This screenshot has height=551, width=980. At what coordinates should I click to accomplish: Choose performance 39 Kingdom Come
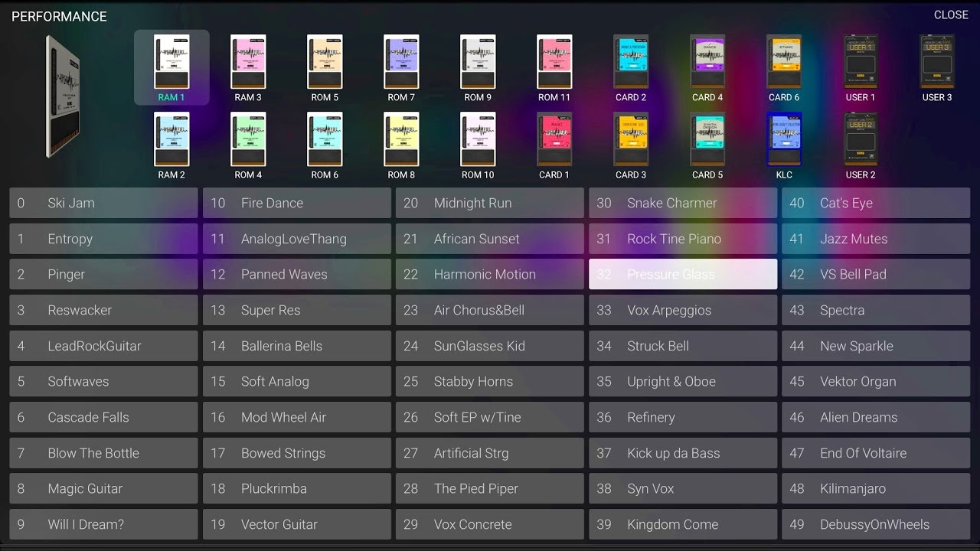point(683,524)
